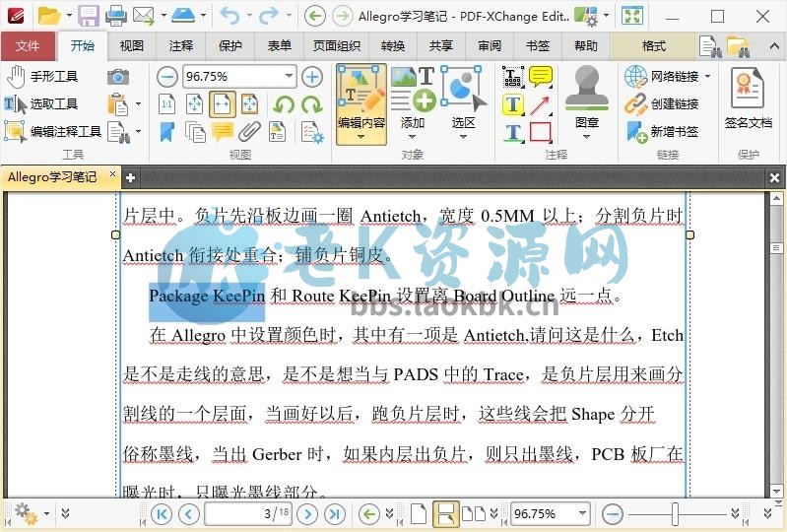Viewport: 787px width, 532px height.
Task: Click status bar zoom out minus button
Action: coord(613,514)
